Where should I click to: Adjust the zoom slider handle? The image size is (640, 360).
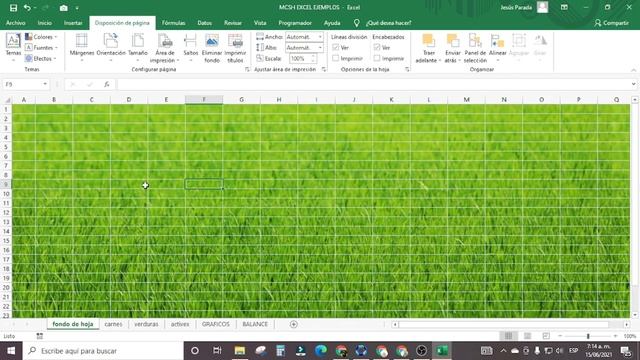588,336
